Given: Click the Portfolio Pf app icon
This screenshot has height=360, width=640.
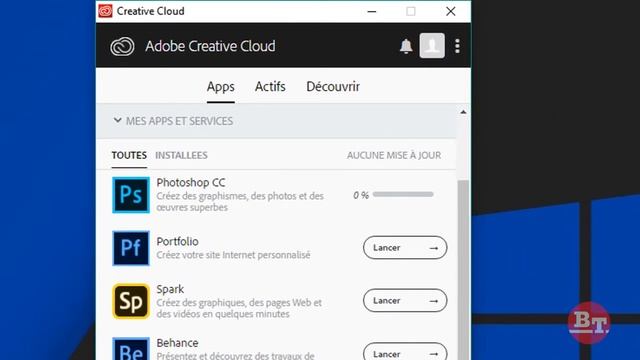Looking at the screenshot, I should (131, 248).
